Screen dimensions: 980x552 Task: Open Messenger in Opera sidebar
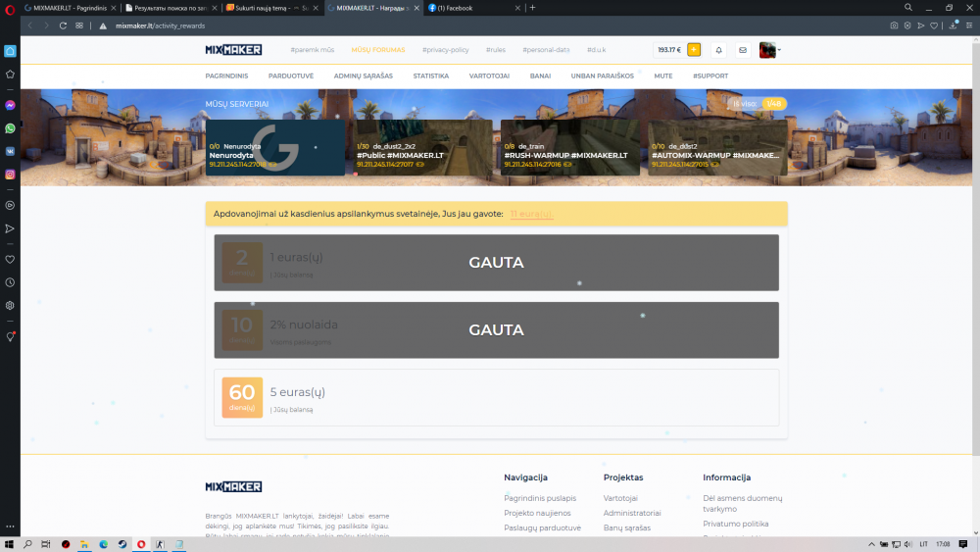[x=10, y=105]
